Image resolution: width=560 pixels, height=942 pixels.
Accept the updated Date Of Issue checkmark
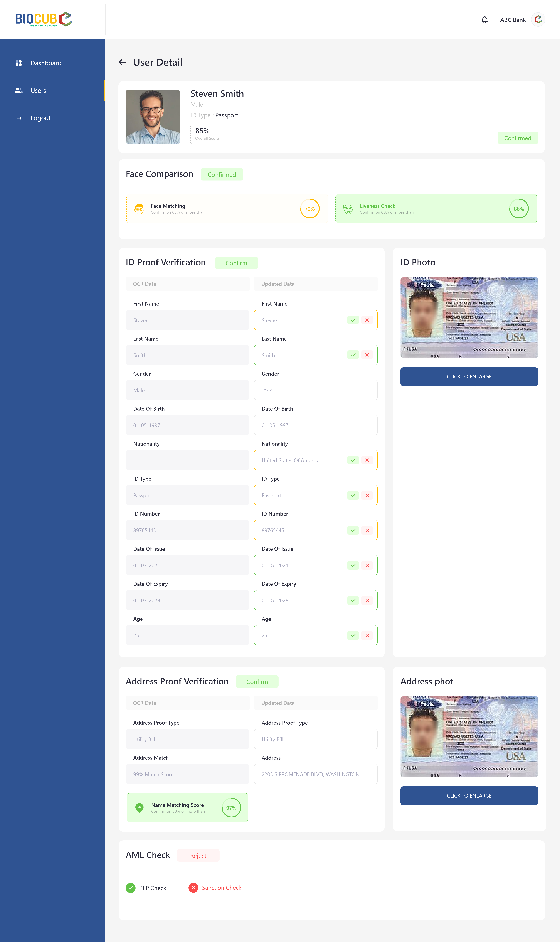(353, 566)
